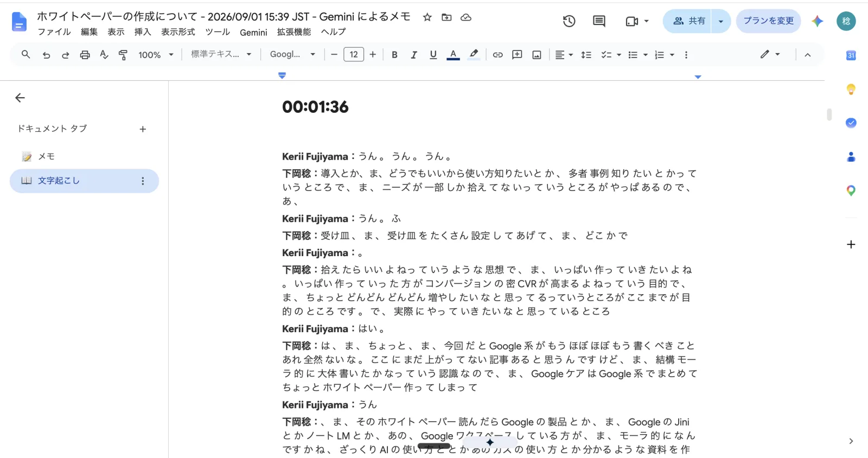Toggle underline formatting
Image resolution: width=868 pixels, height=458 pixels.
click(x=433, y=55)
